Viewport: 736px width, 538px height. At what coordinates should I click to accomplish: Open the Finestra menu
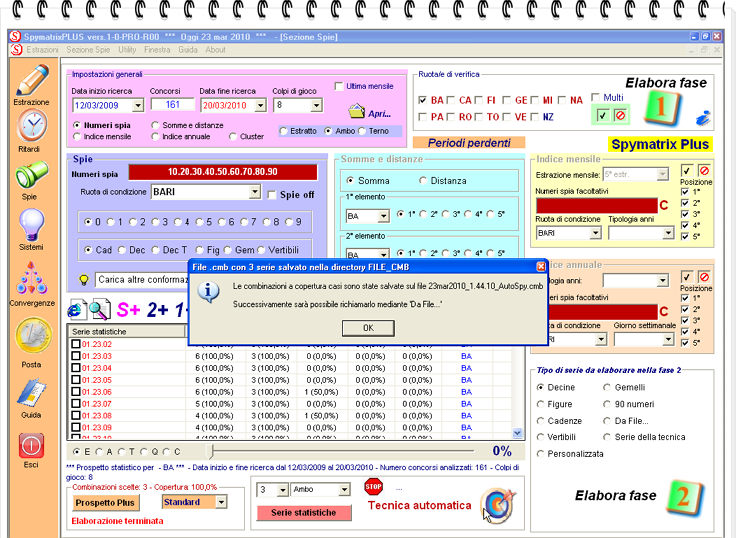pos(157,50)
